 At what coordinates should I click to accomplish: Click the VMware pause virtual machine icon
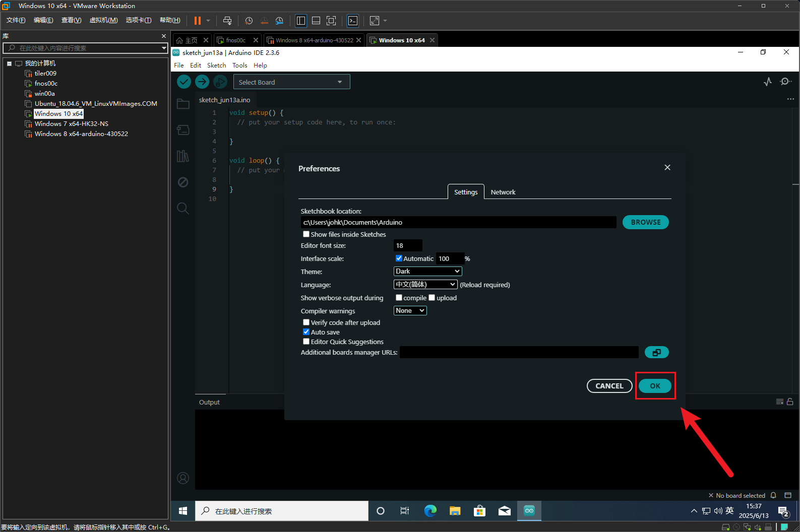198,21
